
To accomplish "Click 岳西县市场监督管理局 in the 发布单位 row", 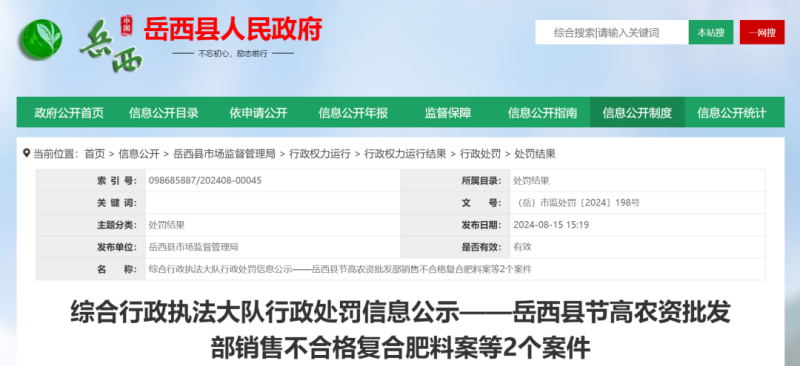I will click(x=193, y=247).
